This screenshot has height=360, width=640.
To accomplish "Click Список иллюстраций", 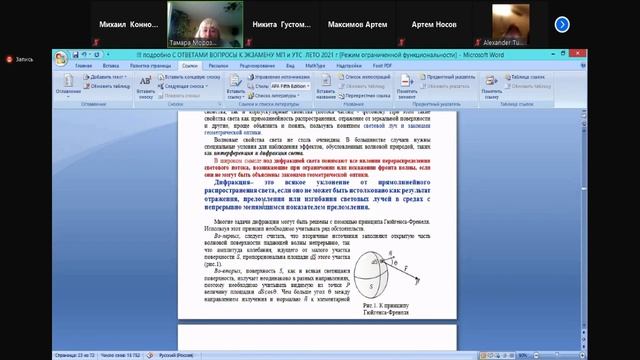I will coord(364,77).
